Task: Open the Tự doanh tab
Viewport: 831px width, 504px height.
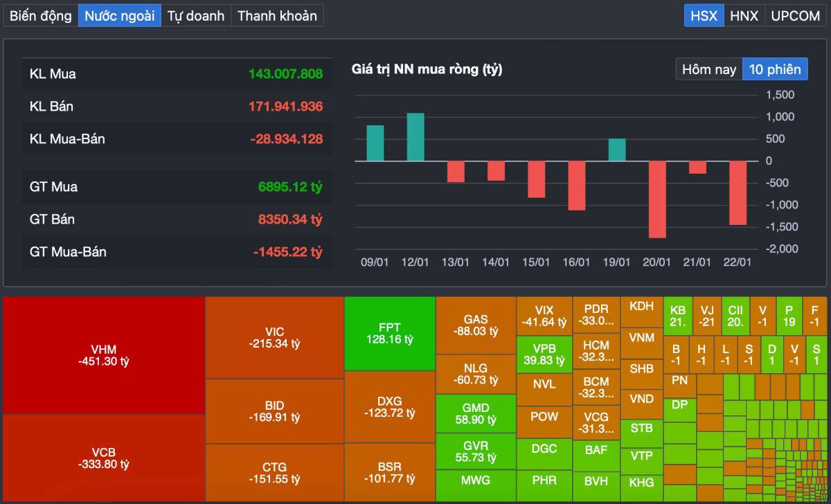Action: click(196, 15)
